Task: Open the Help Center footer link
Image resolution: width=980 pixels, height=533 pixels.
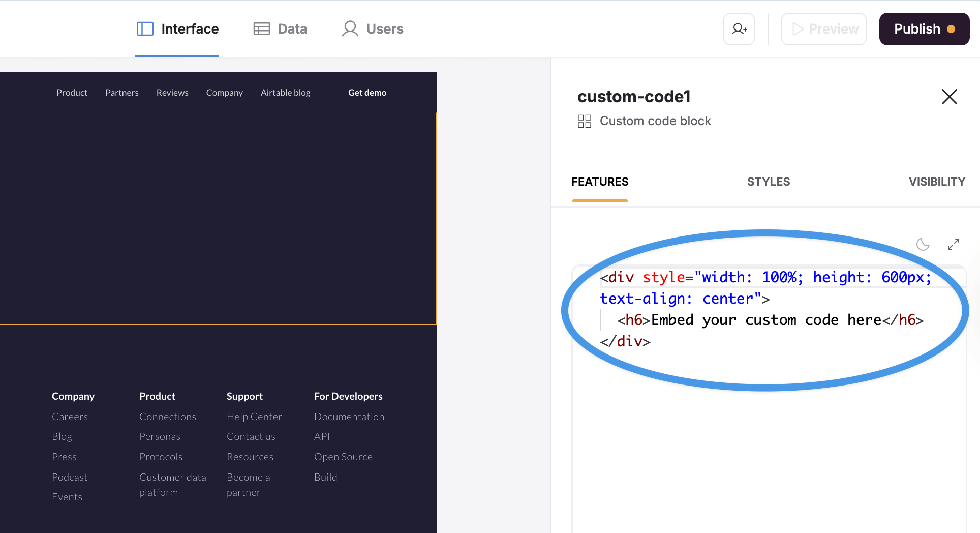Action: click(x=254, y=417)
